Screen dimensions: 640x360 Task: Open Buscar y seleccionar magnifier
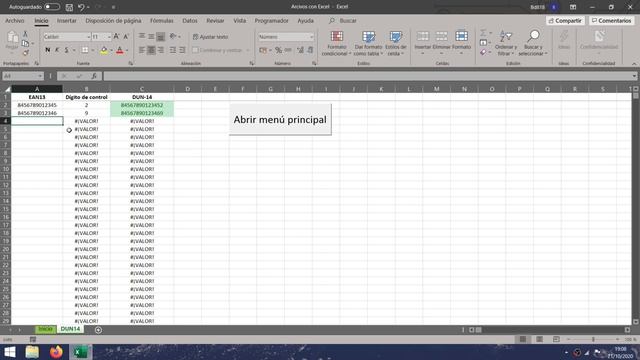[533, 43]
